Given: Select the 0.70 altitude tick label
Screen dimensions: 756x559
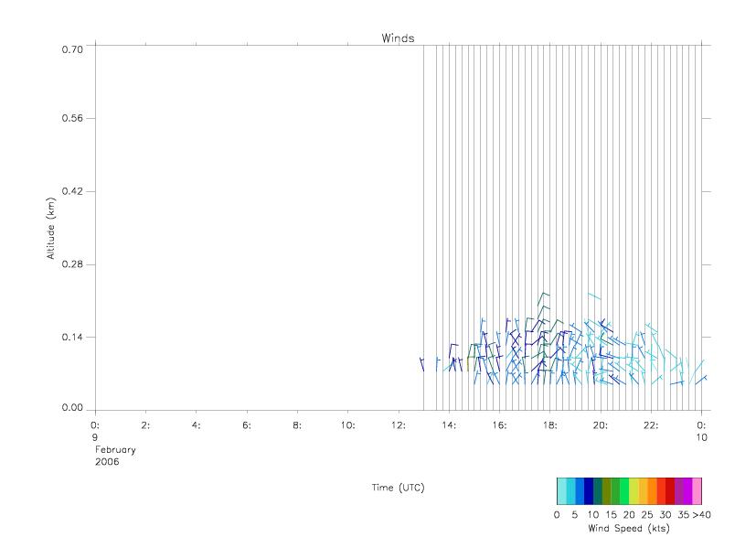Looking at the screenshot, I should pyautogui.click(x=72, y=49).
